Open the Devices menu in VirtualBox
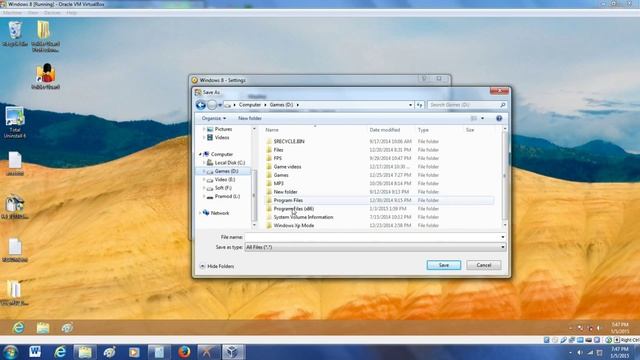 (x=52, y=13)
